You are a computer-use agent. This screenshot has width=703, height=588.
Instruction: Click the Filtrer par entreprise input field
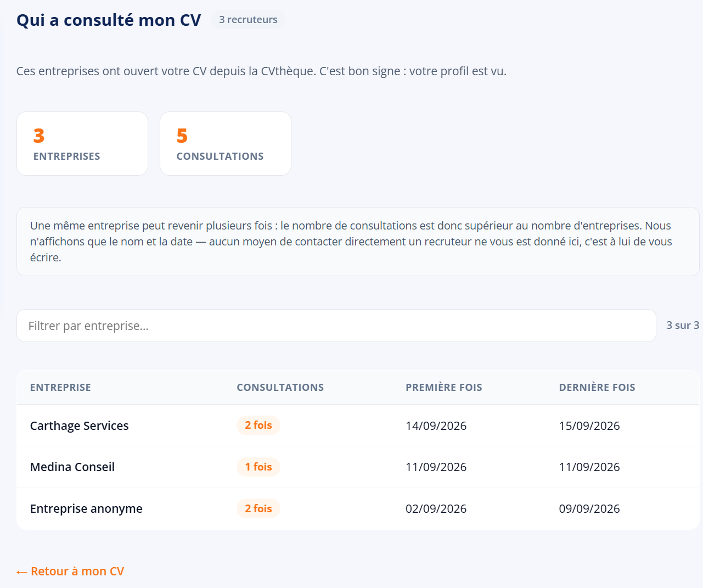coord(336,326)
